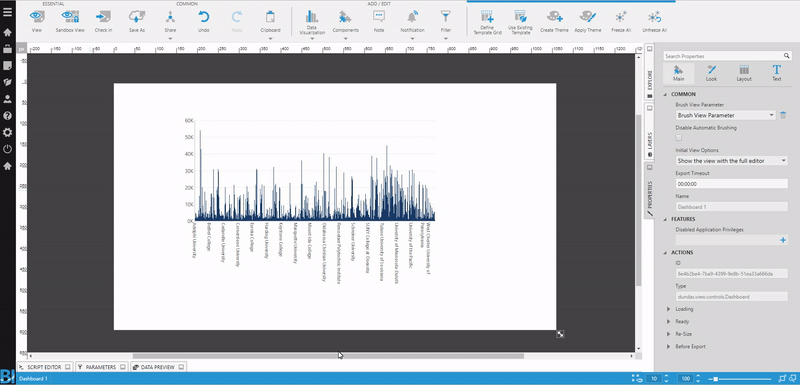This screenshot has width=800, height=385.
Task: Open the Data Preview panel
Action: coord(158,367)
